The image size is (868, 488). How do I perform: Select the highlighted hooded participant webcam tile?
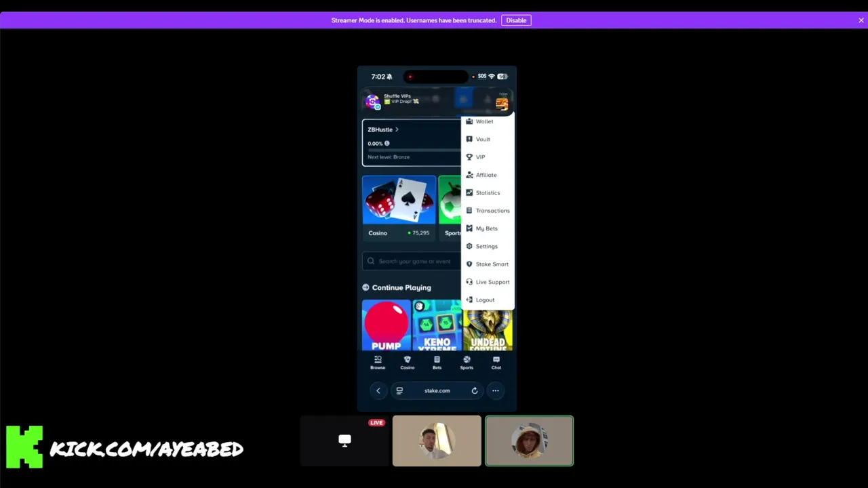tap(529, 441)
